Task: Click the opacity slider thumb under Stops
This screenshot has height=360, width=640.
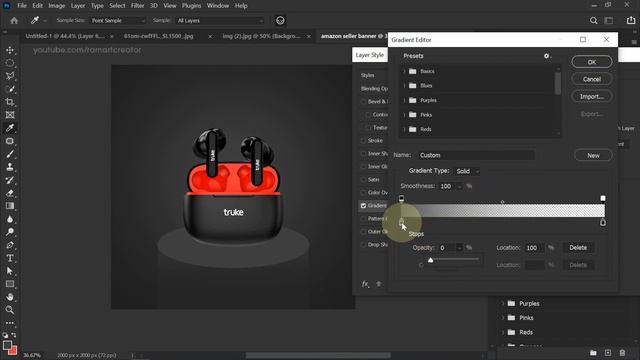Action: pyautogui.click(x=430, y=260)
